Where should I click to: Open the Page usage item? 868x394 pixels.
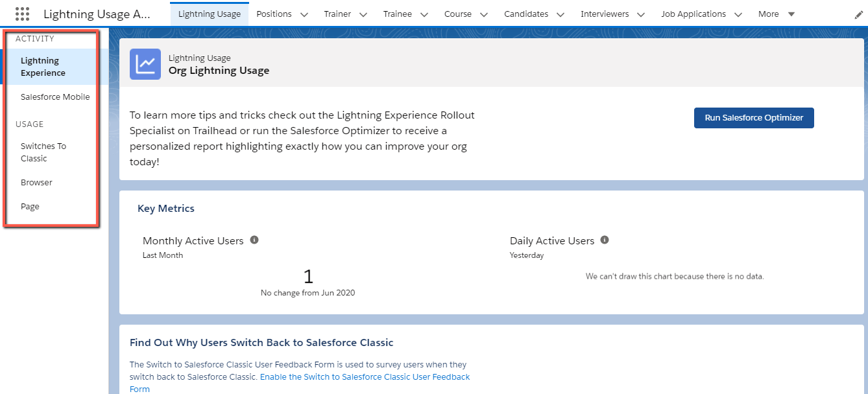click(30, 207)
